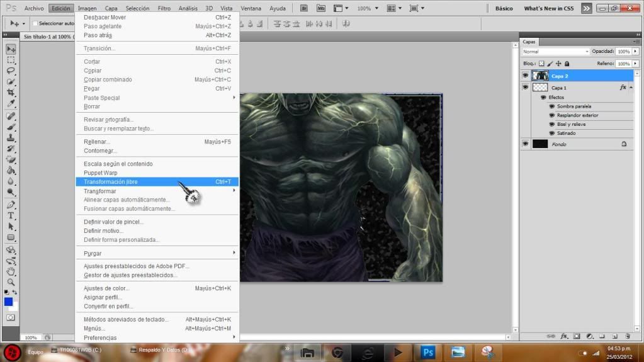
Task: Select the Dodge tool
Action: tap(11, 192)
